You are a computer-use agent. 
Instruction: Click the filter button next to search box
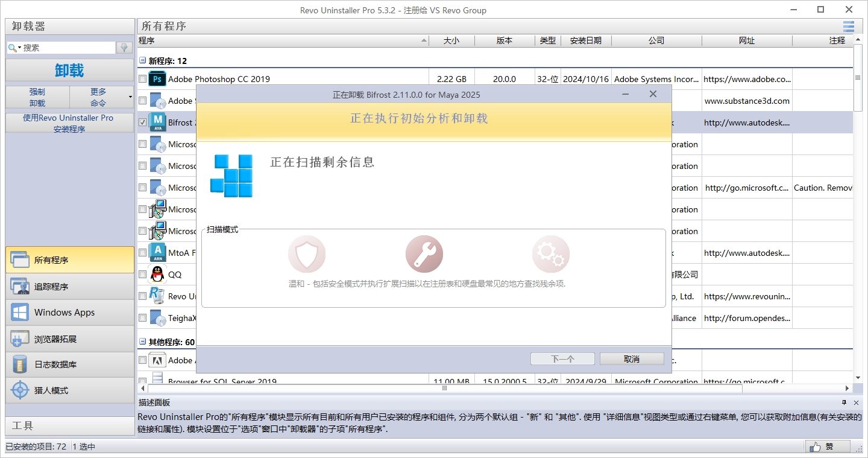pyautogui.click(x=125, y=48)
